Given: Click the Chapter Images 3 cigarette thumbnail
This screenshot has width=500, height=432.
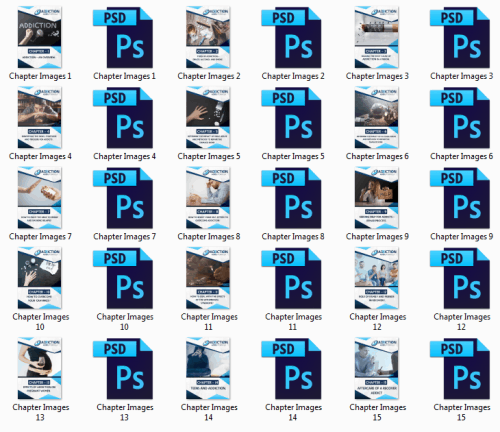Looking at the screenshot, I should pyautogui.click(x=377, y=37).
